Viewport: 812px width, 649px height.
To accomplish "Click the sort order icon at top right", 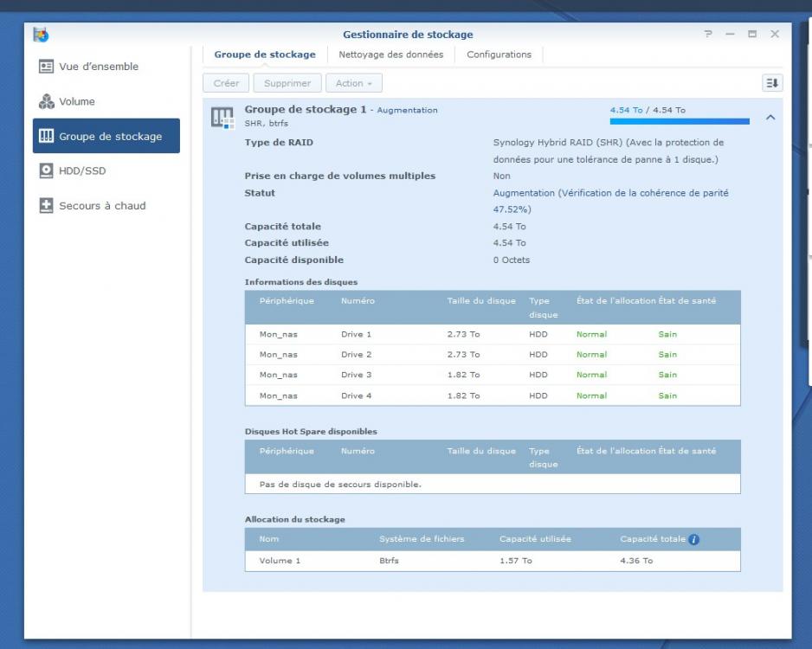I will click(x=772, y=83).
